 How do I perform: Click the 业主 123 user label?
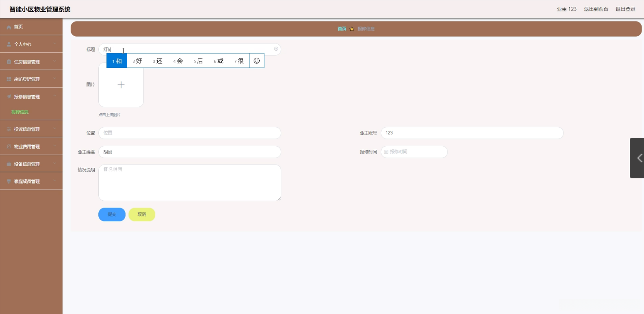566,9
